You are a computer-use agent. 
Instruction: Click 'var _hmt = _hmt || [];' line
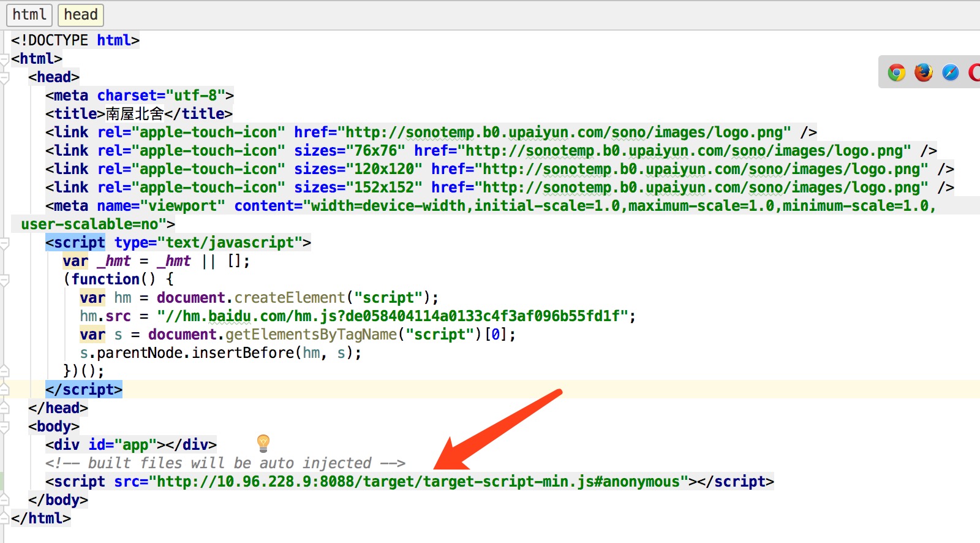156,261
